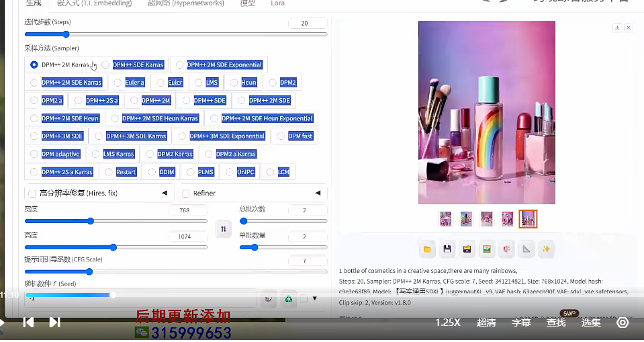Click the dice random seed icon

(269, 299)
